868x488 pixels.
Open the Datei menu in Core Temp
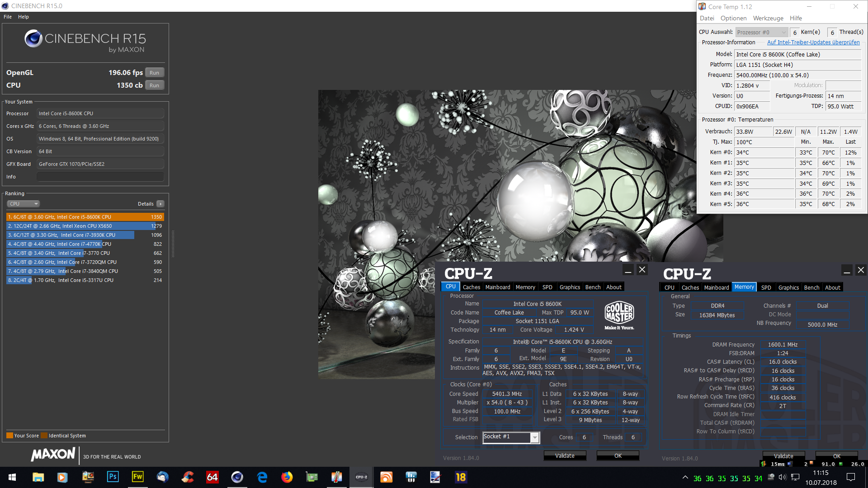click(707, 18)
